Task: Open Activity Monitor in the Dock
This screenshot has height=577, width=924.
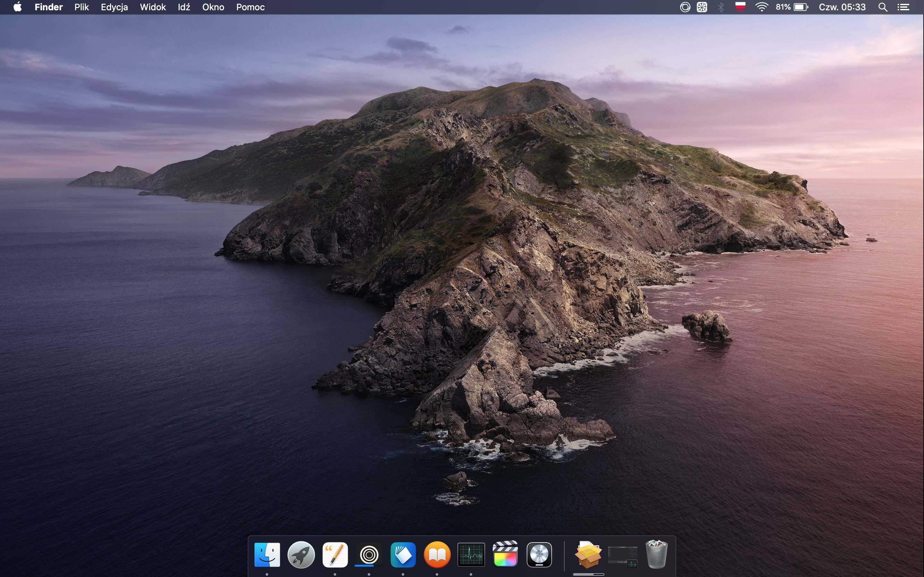Action: pyautogui.click(x=471, y=555)
